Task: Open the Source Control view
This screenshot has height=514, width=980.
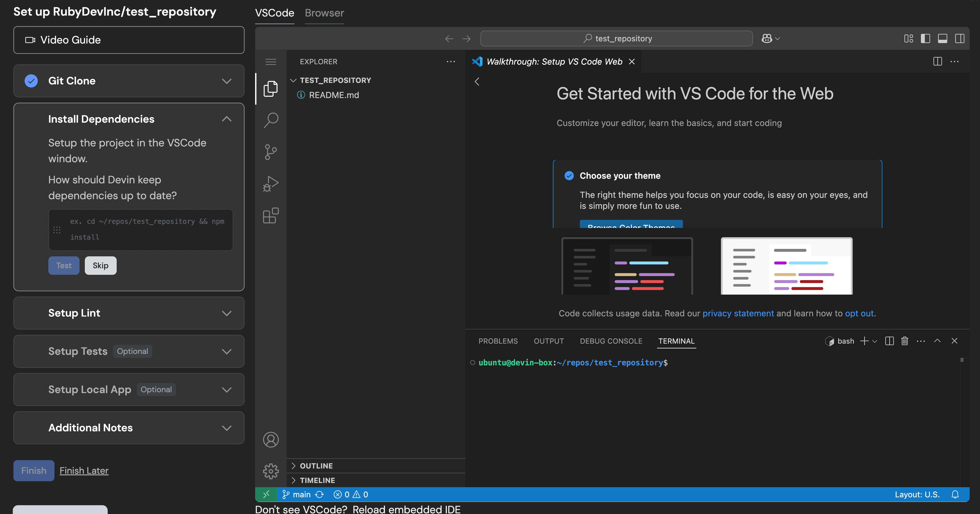Action: pyautogui.click(x=270, y=152)
